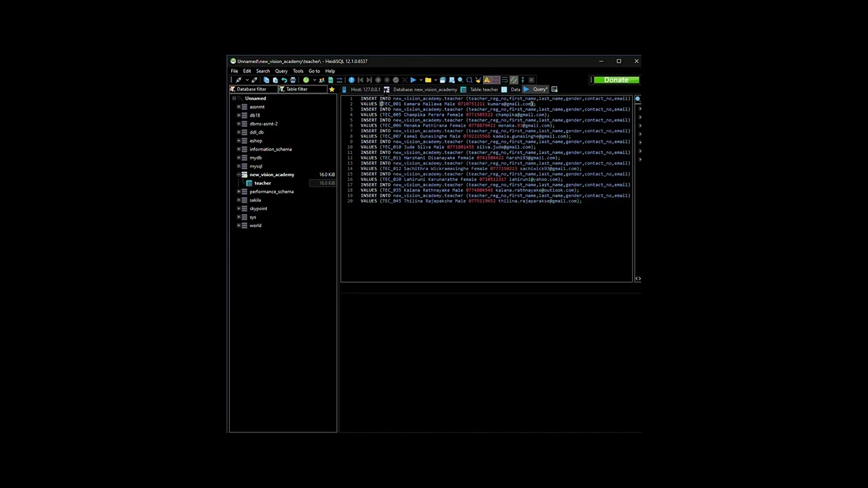
Task: Click the load SQL file folder icon
Action: 428,80
